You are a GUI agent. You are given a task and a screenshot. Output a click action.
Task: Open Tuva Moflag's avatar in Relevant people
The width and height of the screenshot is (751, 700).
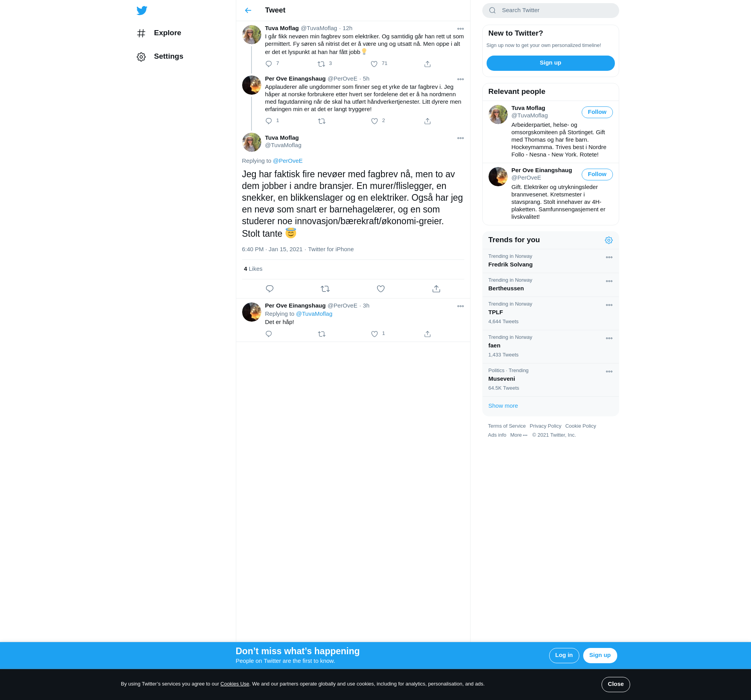coord(498,114)
